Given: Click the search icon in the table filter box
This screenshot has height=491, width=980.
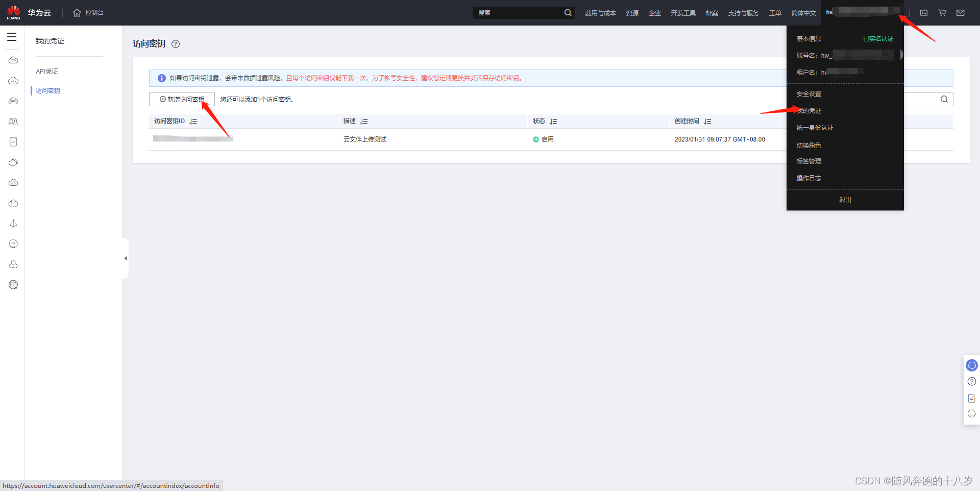Looking at the screenshot, I should click(x=944, y=99).
